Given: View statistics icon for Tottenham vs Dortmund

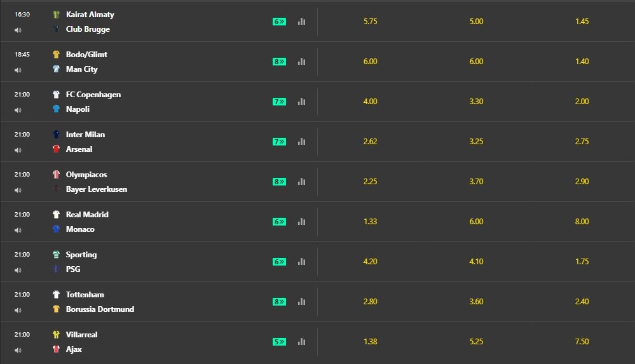Looking at the screenshot, I should click(301, 302).
